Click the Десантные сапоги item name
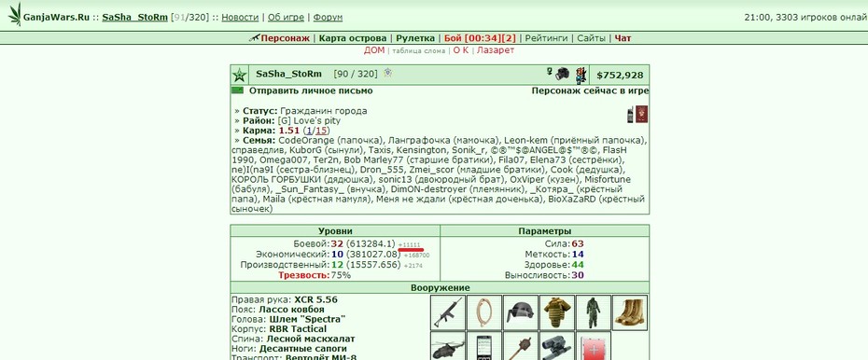Screen dimensions: 868x360 [x=302, y=350]
